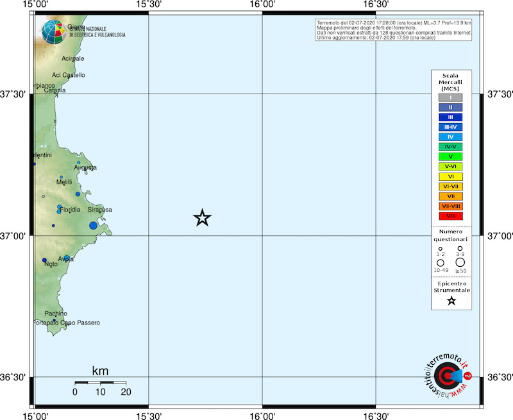Click the largest blue circle near Siracusa
Viewport: 513px width, 420px height.
pyautogui.click(x=93, y=225)
